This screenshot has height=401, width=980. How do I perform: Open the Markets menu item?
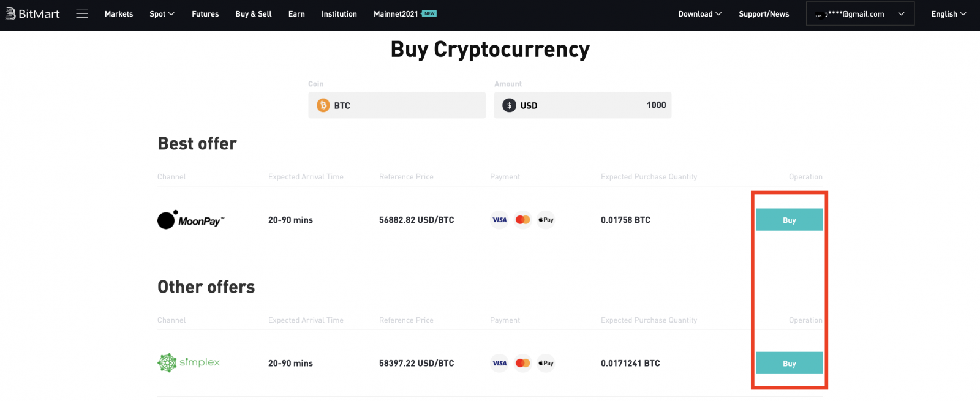(x=119, y=14)
